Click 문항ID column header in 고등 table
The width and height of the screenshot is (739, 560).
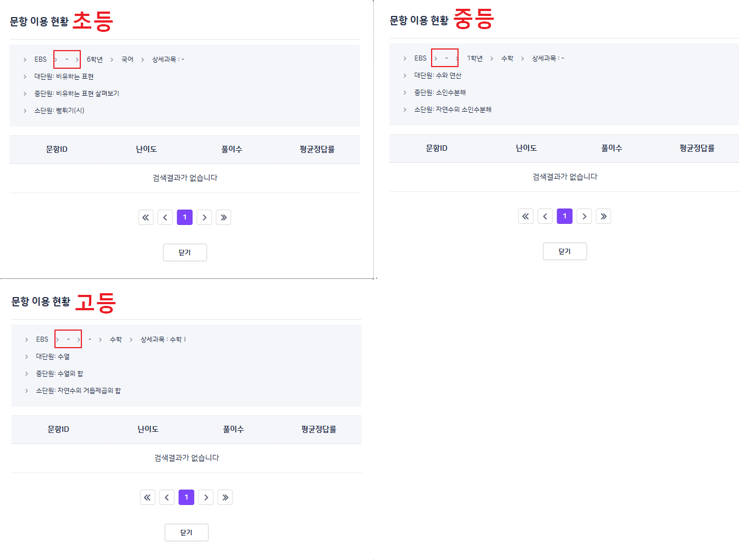coord(58,430)
